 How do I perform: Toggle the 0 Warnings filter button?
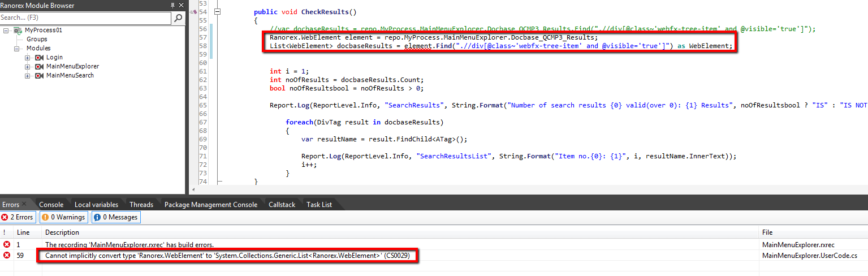[x=63, y=217]
